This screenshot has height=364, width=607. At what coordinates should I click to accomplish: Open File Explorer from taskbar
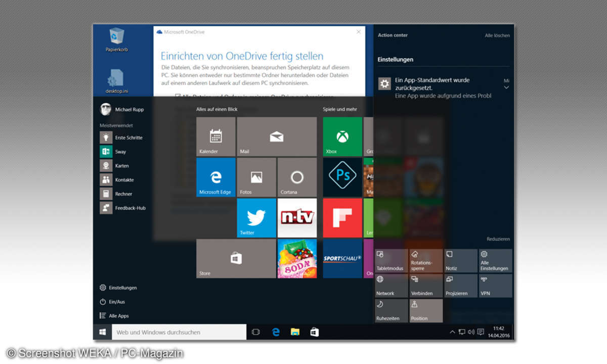[x=295, y=332]
